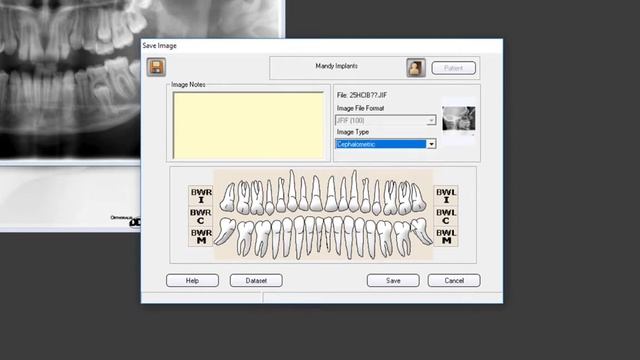640x360 pixels.
Task: Click the Cancel button
Action: tap(454, 280)
